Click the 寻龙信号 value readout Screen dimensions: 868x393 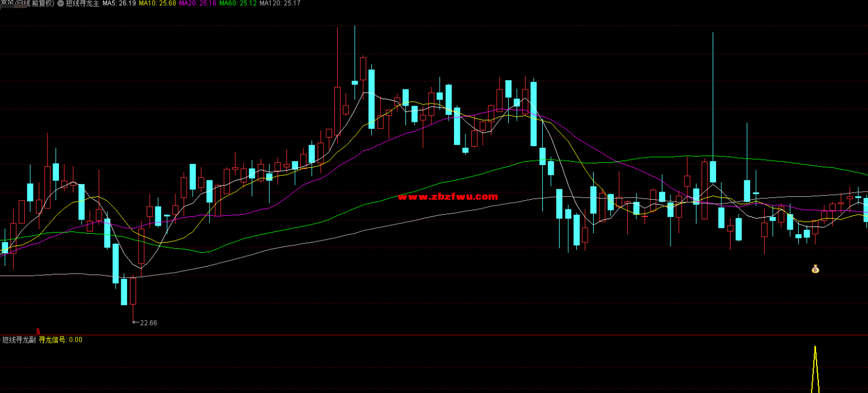point(60,340)
